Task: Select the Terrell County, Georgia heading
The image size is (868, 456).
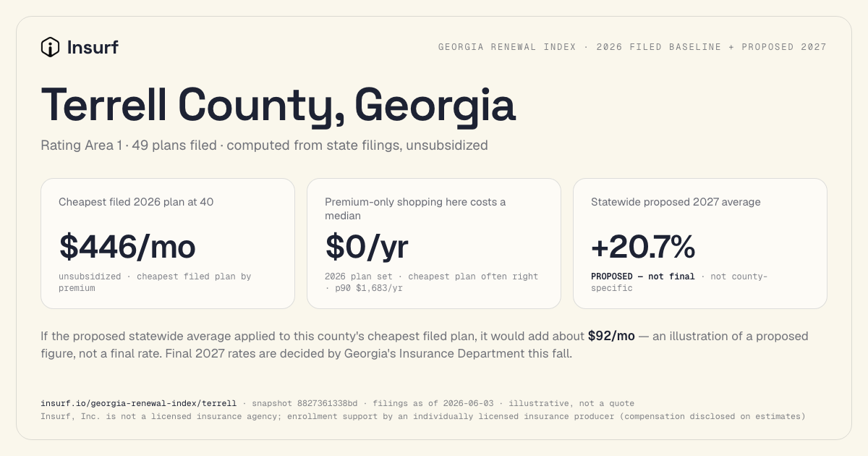Action: (278, 104)
